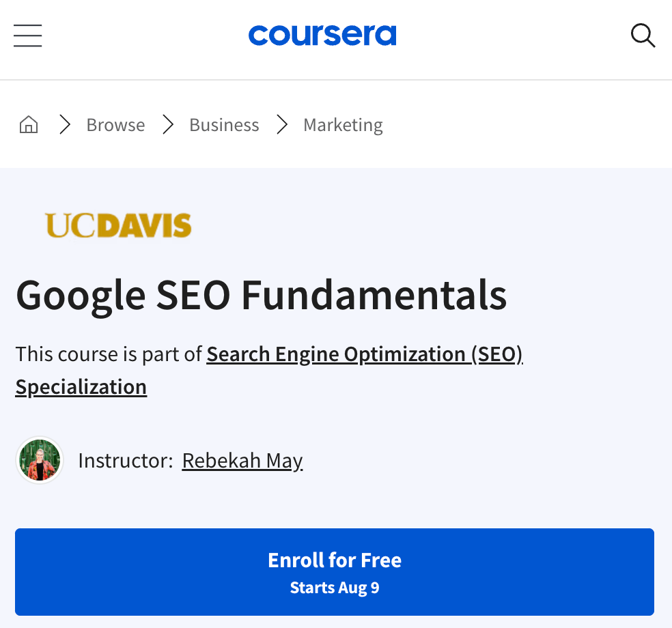
Task: Click the Enroll for Free button
Action: tap(335, 572)
